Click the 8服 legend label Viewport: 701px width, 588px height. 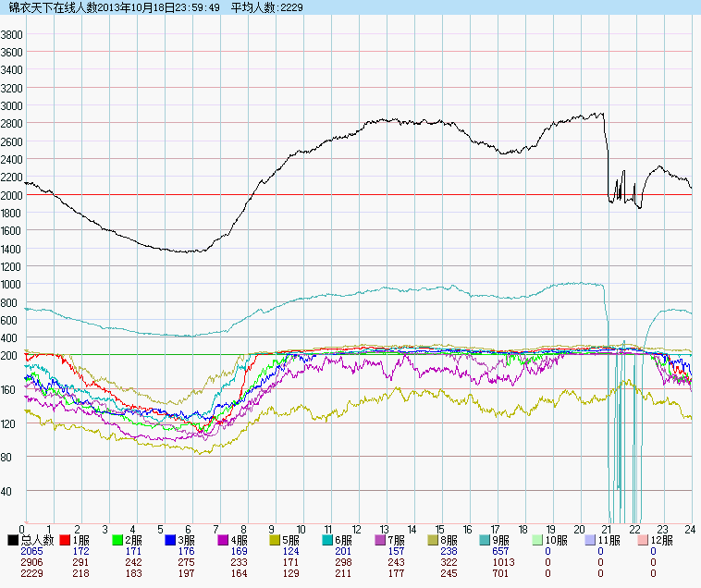450,539
